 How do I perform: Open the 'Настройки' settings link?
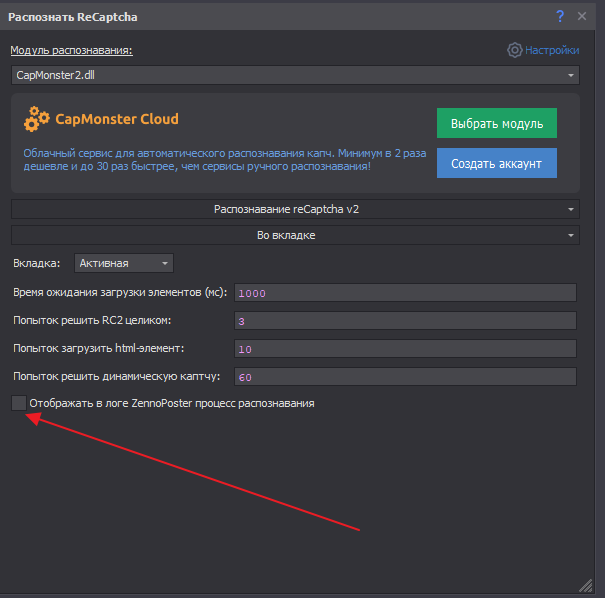click(552, 50)
